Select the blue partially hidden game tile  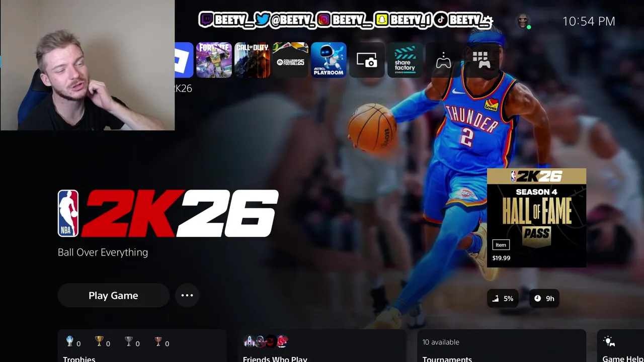tap(184, 60)
